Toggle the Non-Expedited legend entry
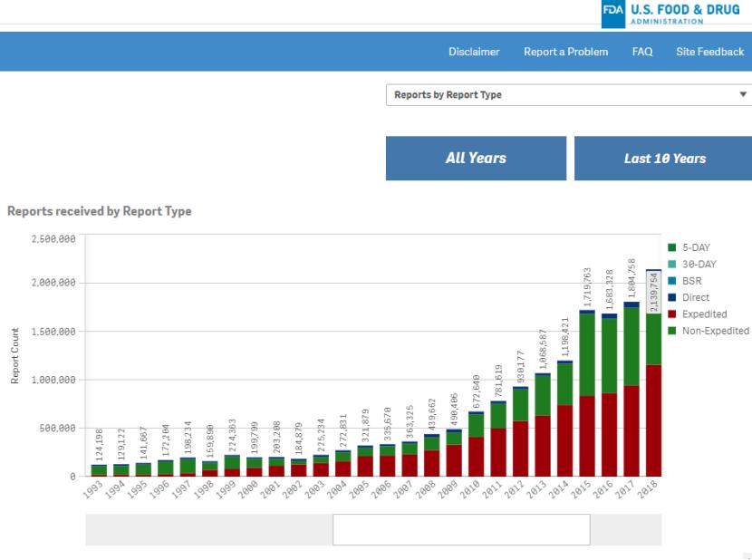Viewport: 752px width, 560px height. click(714, 331)
